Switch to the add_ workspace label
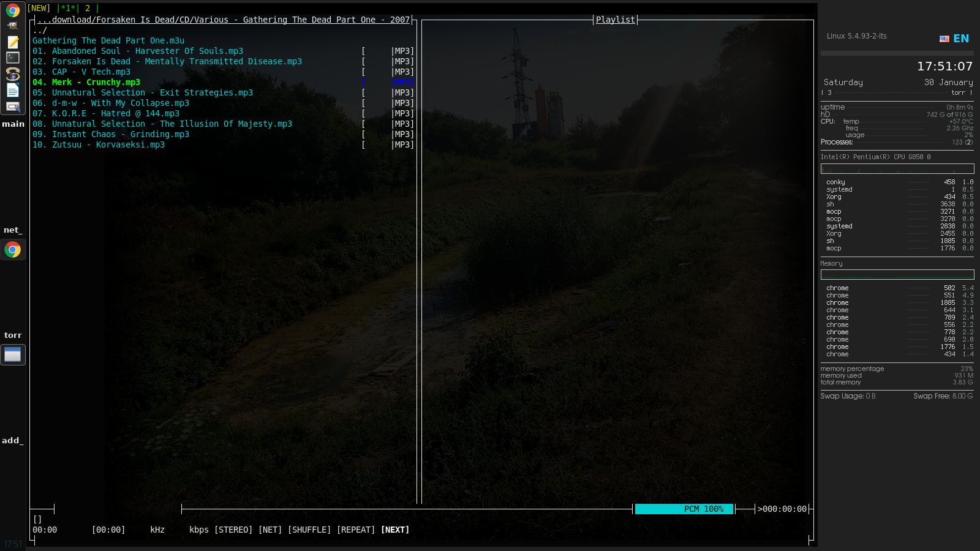Screen dimensions: 980x551 tap(13, 440)
